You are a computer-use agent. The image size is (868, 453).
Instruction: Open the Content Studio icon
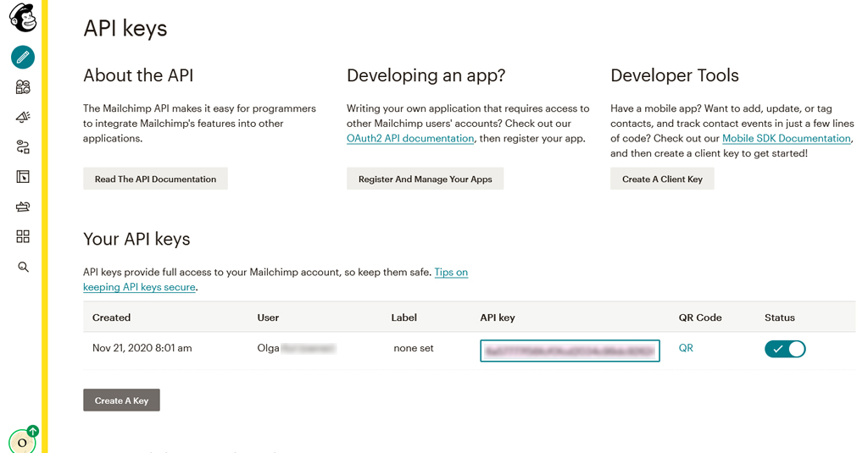click(x=23, y=207)
